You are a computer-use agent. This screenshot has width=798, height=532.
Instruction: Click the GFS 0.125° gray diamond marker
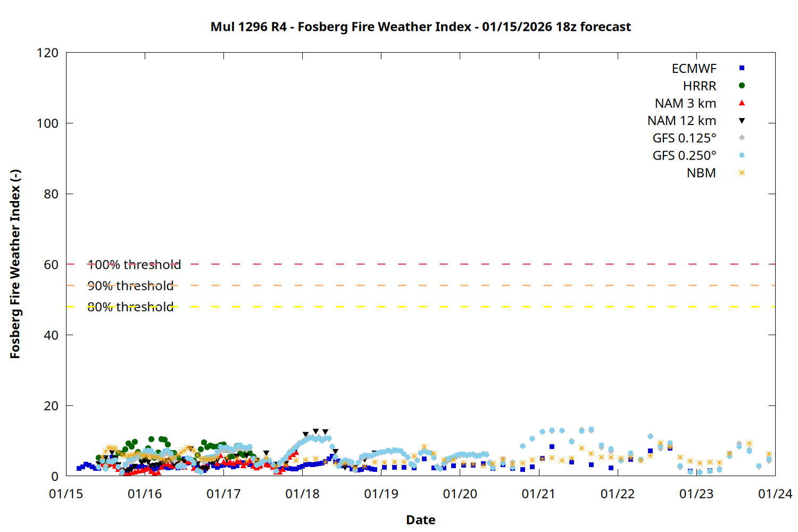[742, 138]
